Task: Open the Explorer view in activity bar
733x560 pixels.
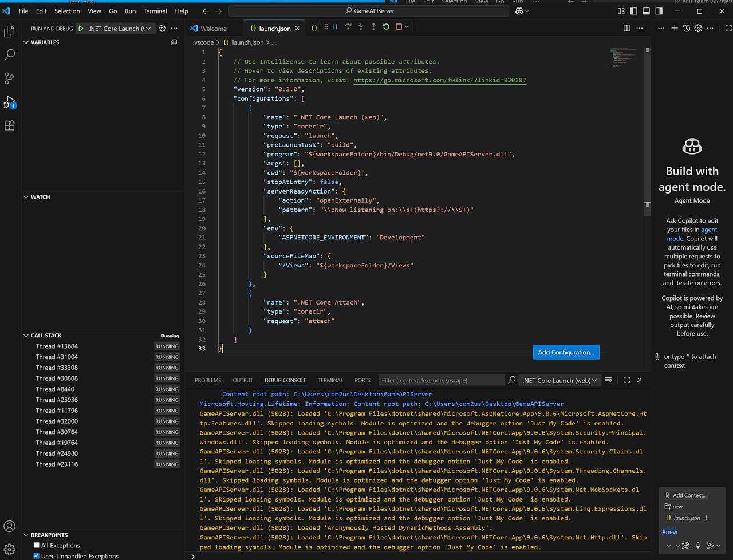Action: pyautogui.click(x=10, y=31)
